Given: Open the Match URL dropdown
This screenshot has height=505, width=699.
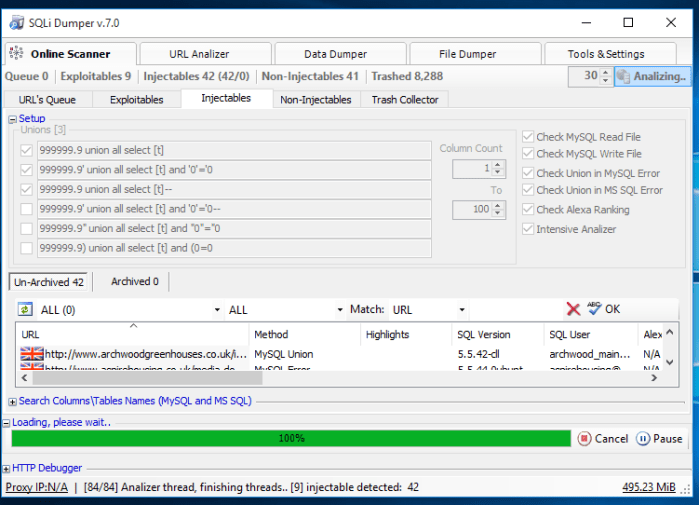Looking at the screenshot, I should click(462, 310).
